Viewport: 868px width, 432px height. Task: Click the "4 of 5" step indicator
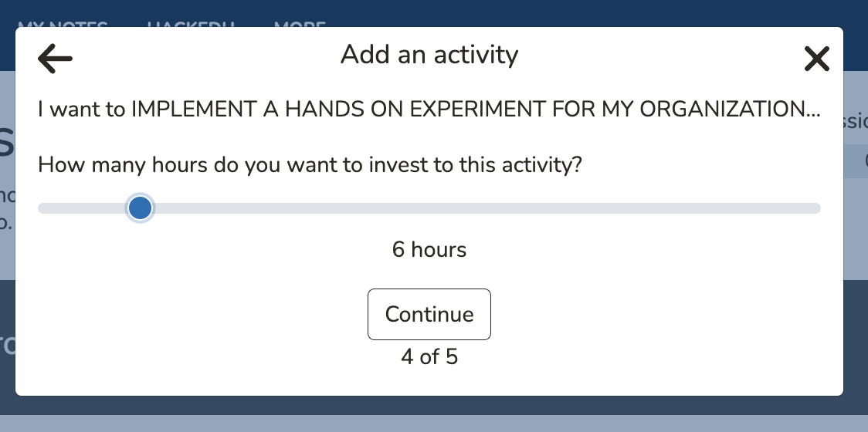pyautogui.click(x=429, y=357)
